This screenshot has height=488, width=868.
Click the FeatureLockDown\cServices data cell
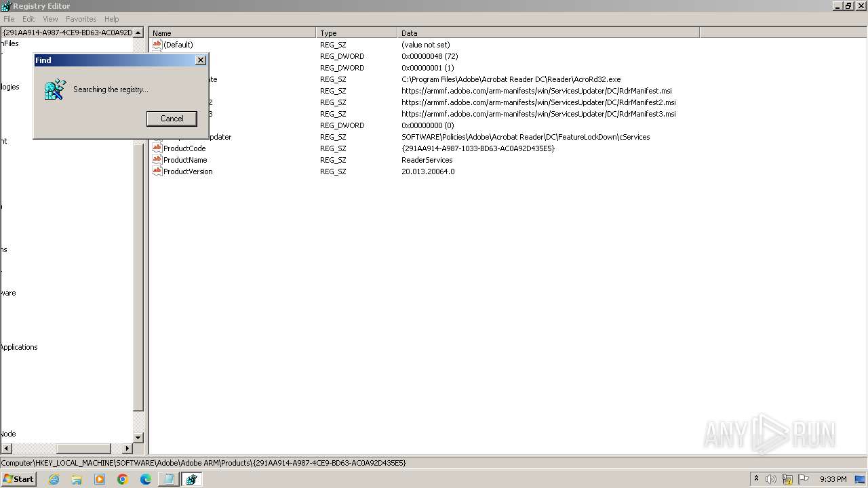coord(526,137)
